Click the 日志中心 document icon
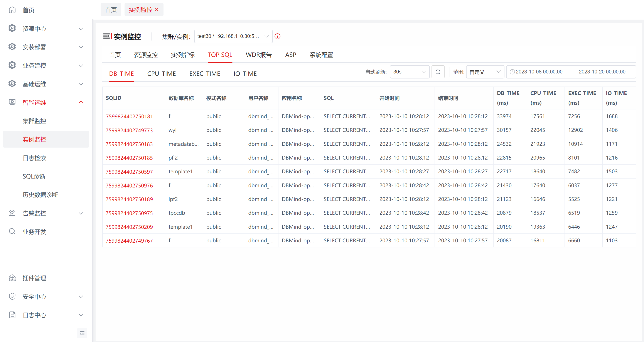The image size is (644, 342). click(x=12, y=315)
